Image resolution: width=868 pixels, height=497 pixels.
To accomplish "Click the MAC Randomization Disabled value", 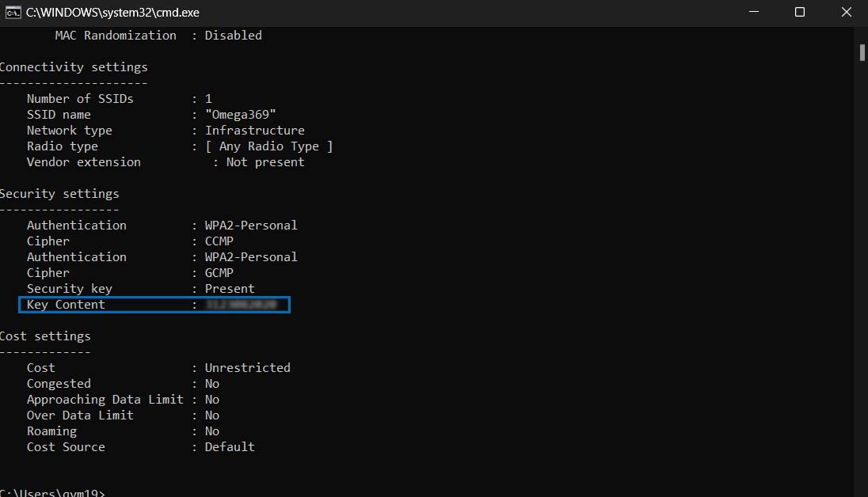I will tap(233, 36).
